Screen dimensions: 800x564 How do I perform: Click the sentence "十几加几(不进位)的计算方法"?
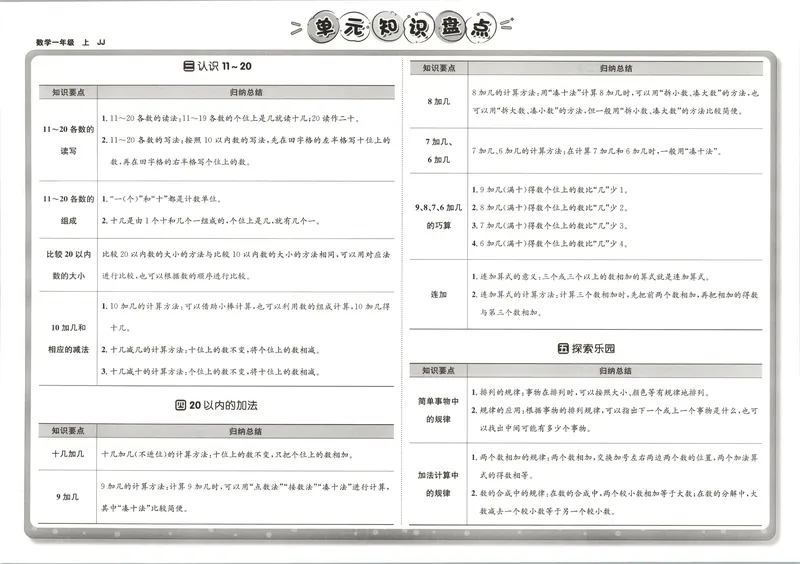tap(228, 454)
